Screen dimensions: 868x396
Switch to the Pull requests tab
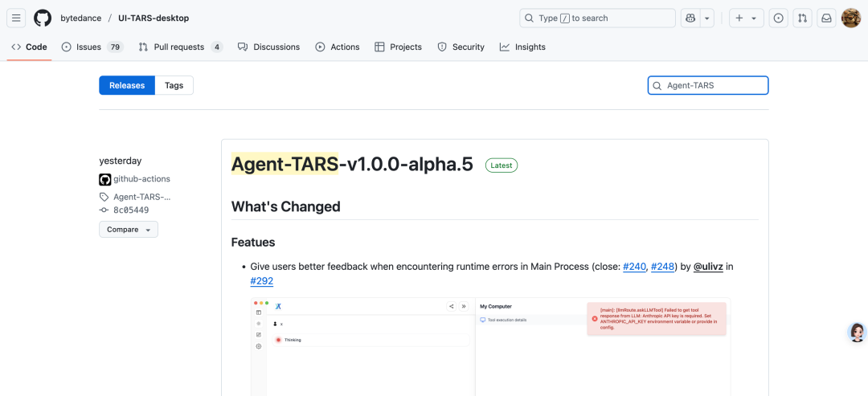[181, 47]
